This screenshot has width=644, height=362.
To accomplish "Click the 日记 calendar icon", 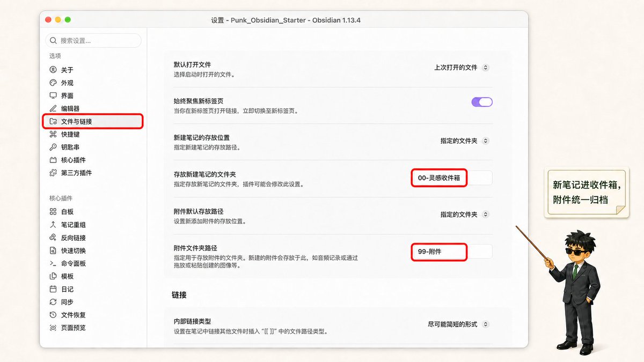I will coord(53,289).
